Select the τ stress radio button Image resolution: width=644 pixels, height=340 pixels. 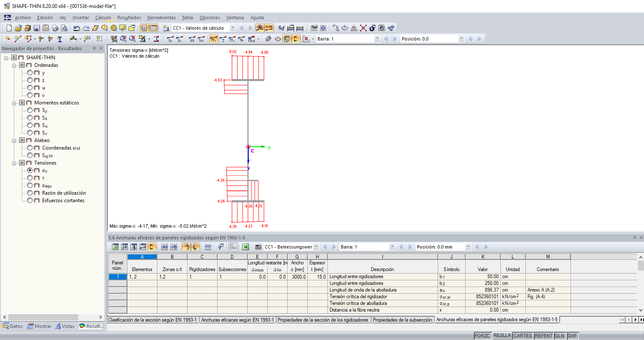click(30, 178)
